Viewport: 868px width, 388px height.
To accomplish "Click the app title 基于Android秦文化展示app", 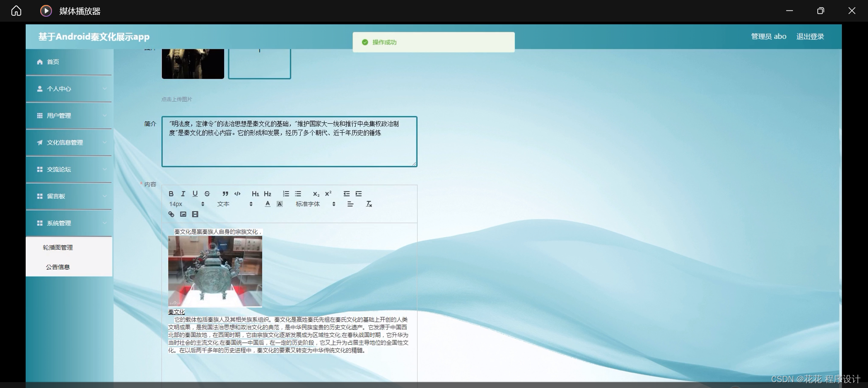I will tap(94, 37).
